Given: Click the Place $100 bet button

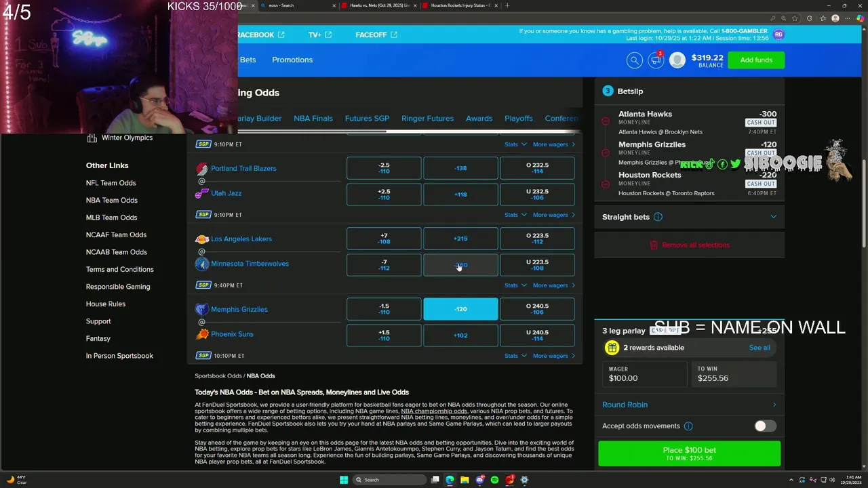Looking at the screenshot, I should click(x=689, y=453).
